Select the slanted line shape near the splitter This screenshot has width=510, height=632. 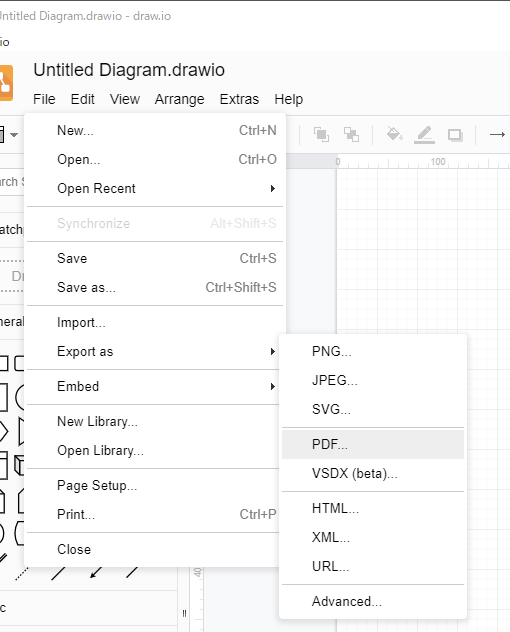point(132,572)
